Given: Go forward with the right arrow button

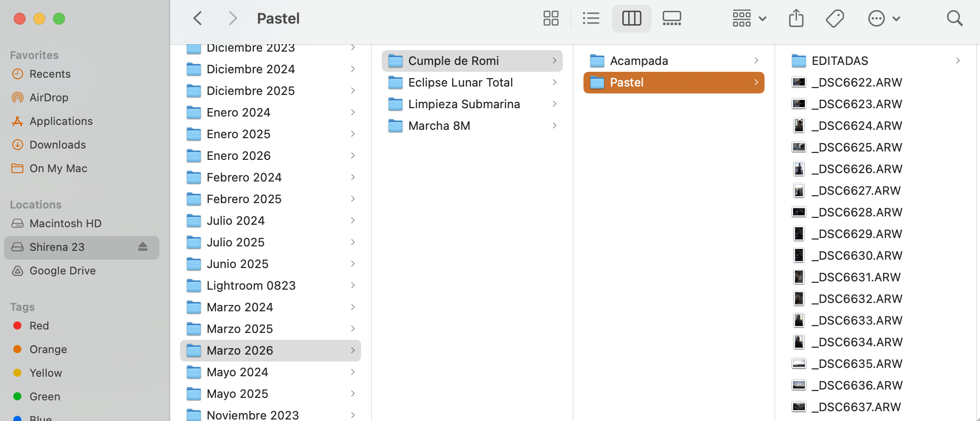Looking at the screenshot, I should click(233, 19).
